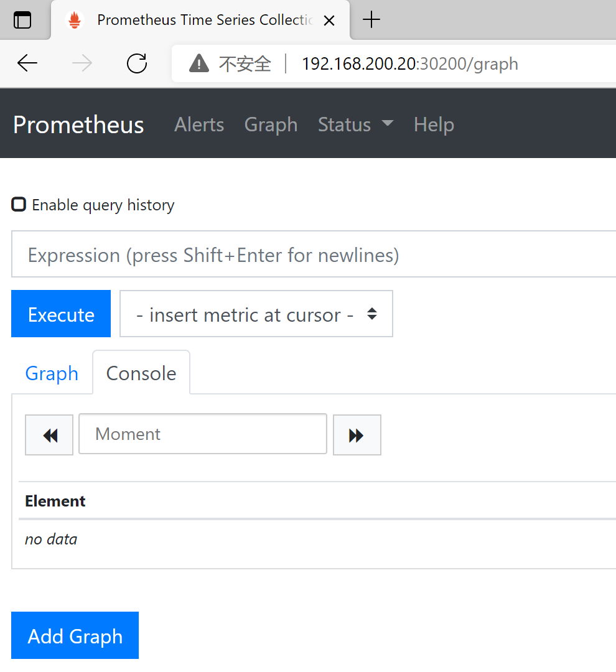This screenshot has width=616, height=672.
Task: Reload the Prometheus page
Action: [x=136, y=63]
